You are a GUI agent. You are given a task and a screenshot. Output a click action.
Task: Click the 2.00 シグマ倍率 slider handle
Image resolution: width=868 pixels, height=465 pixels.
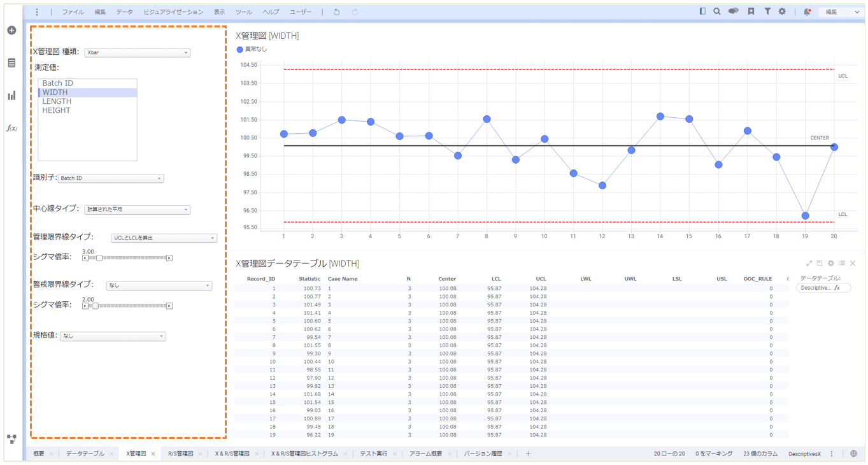click(95, 306)
